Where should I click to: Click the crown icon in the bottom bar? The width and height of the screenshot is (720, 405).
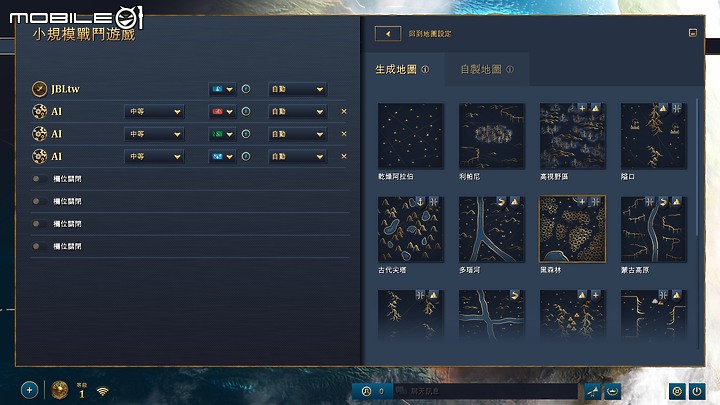(613, 392)
